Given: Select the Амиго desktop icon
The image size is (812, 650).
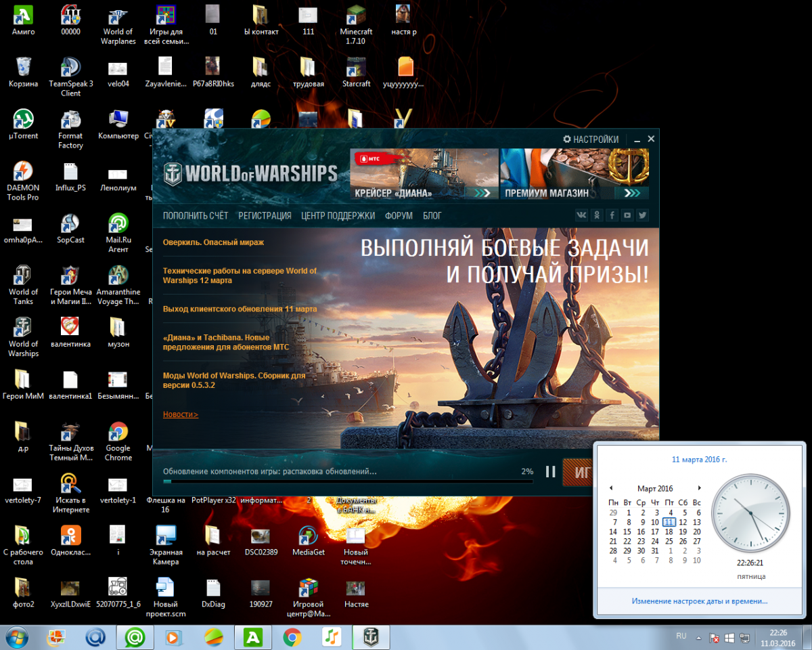Looking at the screenshot, I should 24,20.
